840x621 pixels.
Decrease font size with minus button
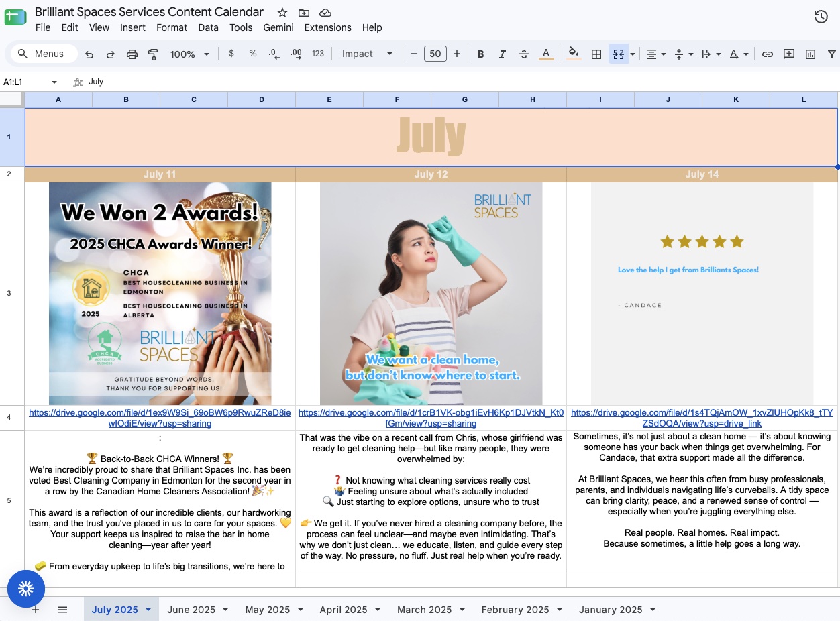[414, 54]
